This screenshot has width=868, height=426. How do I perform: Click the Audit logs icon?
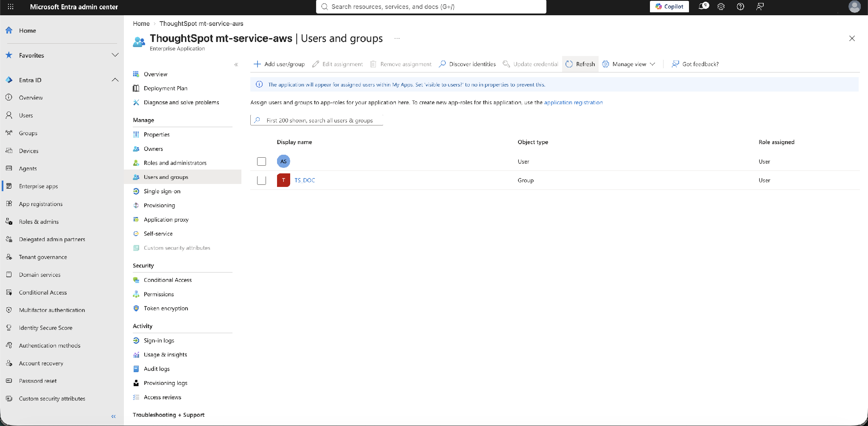[136, 369]
